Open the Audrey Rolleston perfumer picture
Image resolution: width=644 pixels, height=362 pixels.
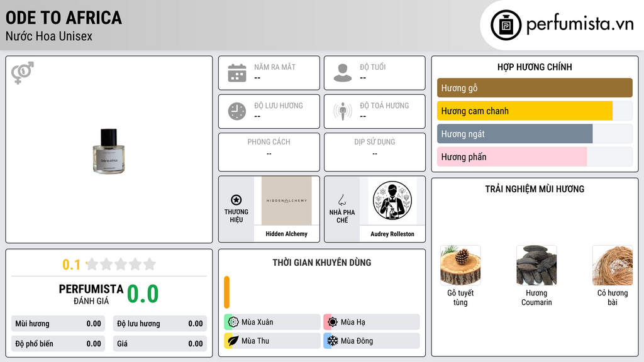(392, 200)
